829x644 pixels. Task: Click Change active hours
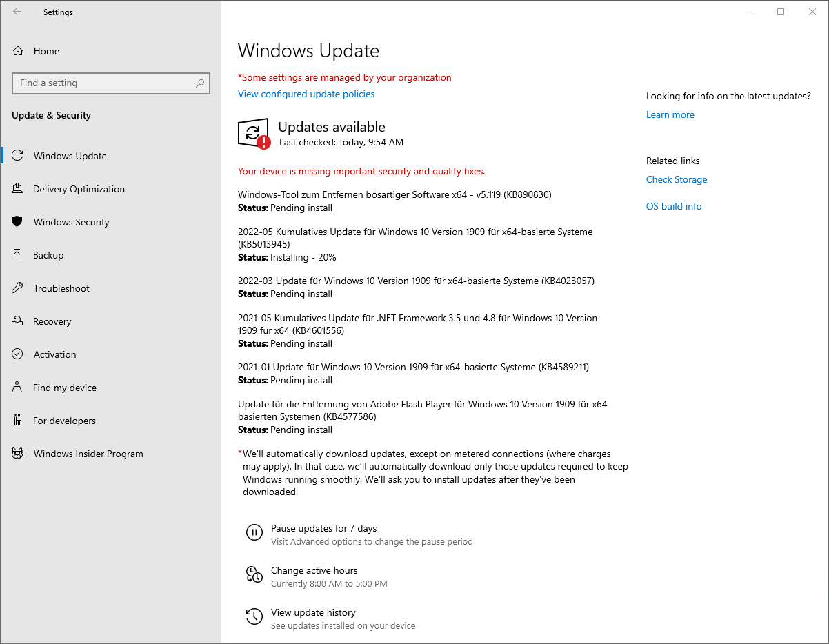(314, 570)
